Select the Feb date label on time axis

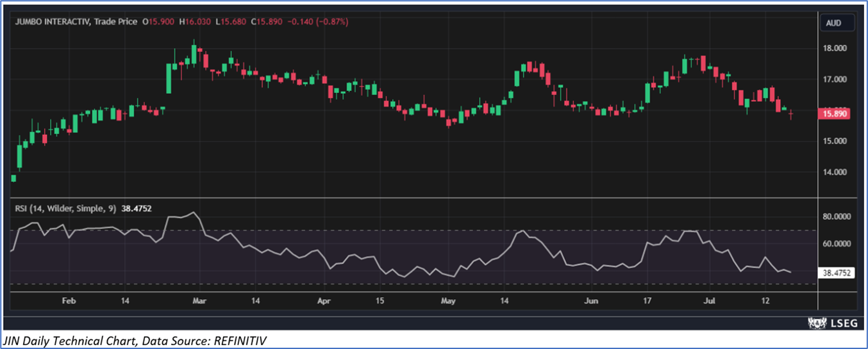pos(69,300)
